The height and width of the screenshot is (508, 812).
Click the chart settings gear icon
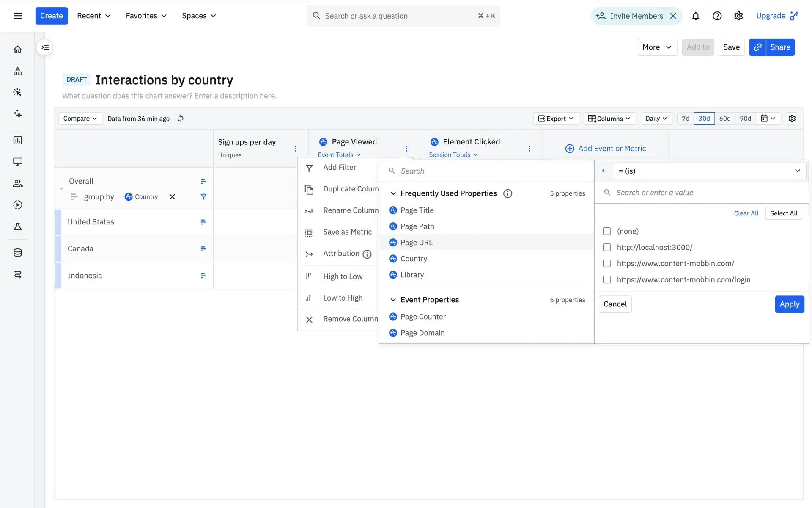tap(792, 119)
